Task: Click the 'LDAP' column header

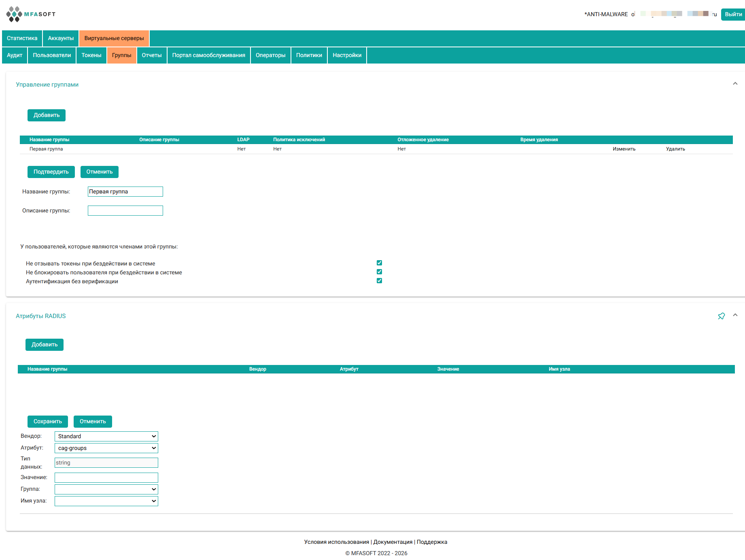Action: click(x=243, y=140)
